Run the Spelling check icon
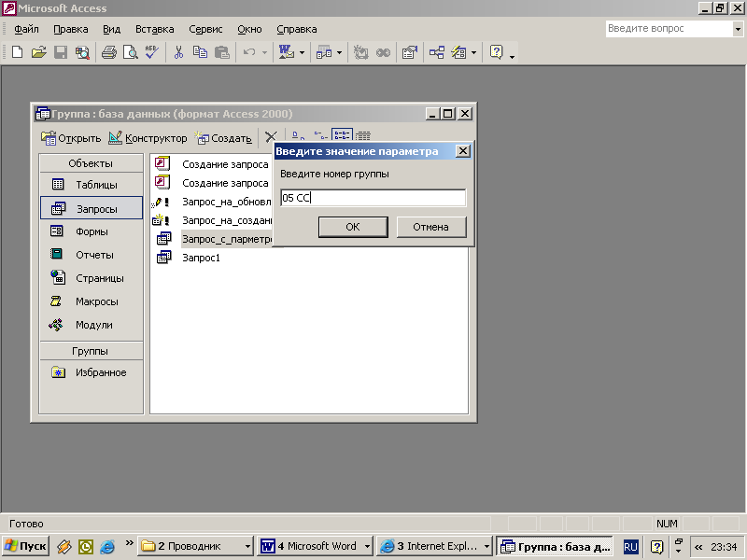The height and width of the screenshot is (560, 747). click(x=152, y=52)
